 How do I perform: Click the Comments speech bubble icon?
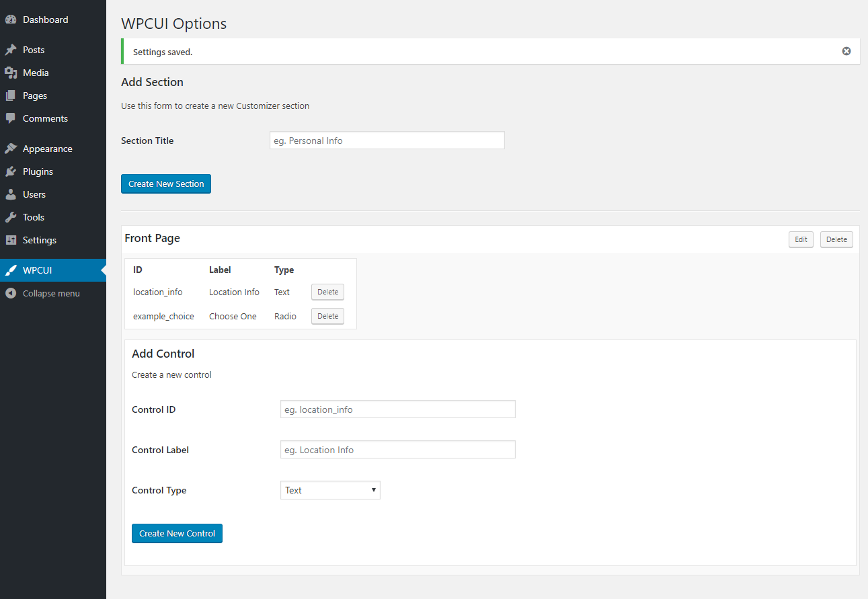(x=11, y=118)
